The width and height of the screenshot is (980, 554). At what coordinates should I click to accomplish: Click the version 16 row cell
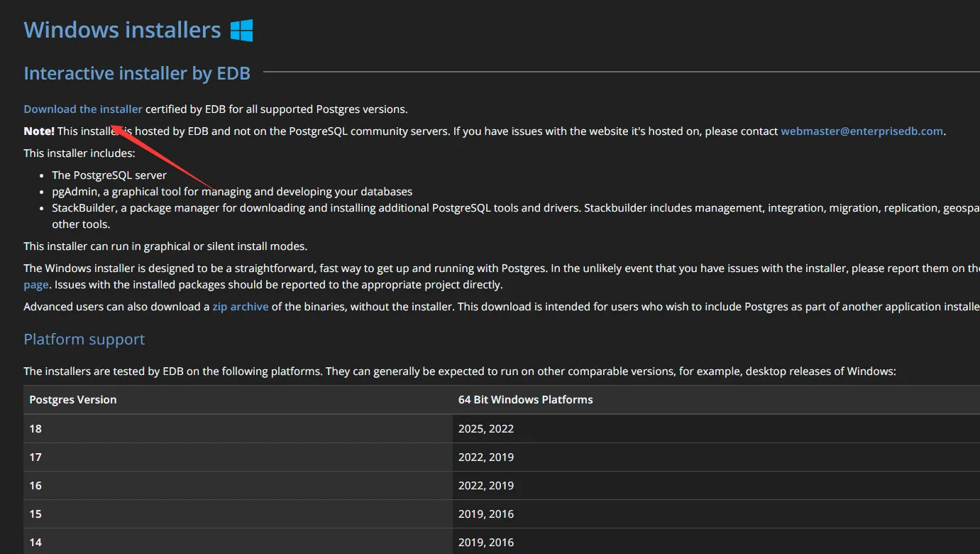click(35, 486)
